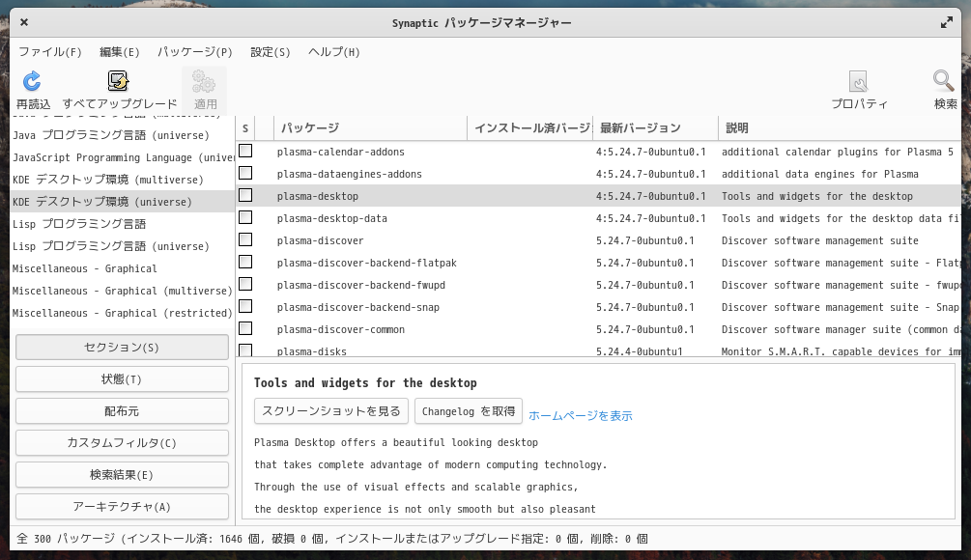971x560 pixels.
Task: Click the アーキテクチャ(A) button
Action: click(x=122, y=507)
